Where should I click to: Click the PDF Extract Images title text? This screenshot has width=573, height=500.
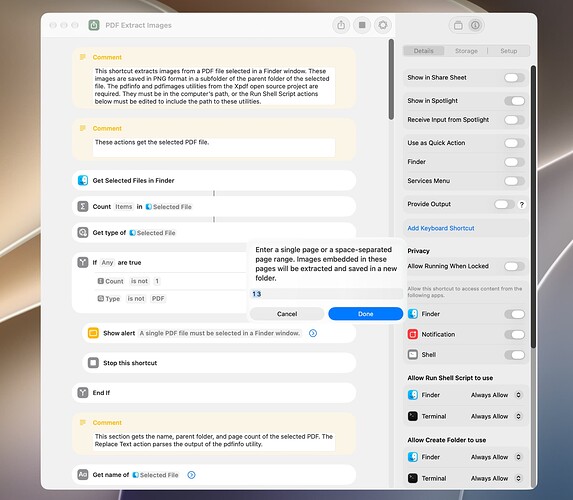coord(138,25)
